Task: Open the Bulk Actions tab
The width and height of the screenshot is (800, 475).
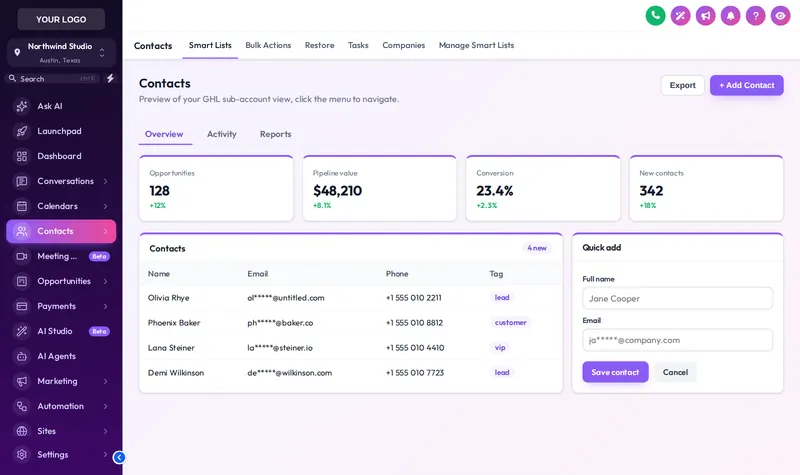Action: 268,45
